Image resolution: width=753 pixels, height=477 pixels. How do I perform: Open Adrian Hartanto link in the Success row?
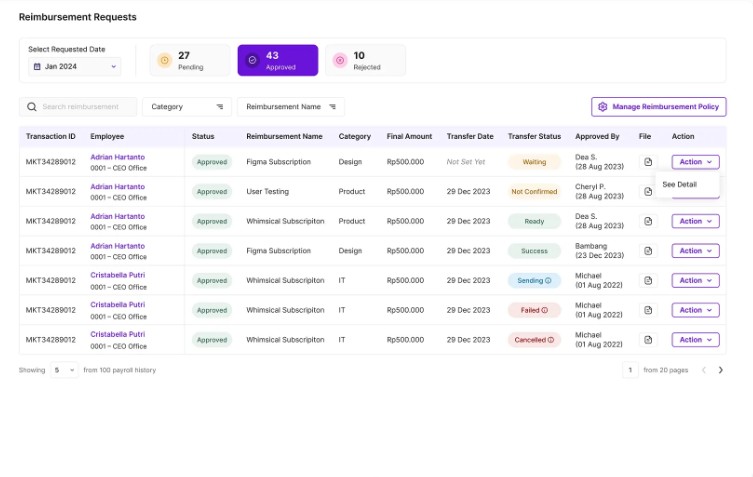click(x=117, y=246)
